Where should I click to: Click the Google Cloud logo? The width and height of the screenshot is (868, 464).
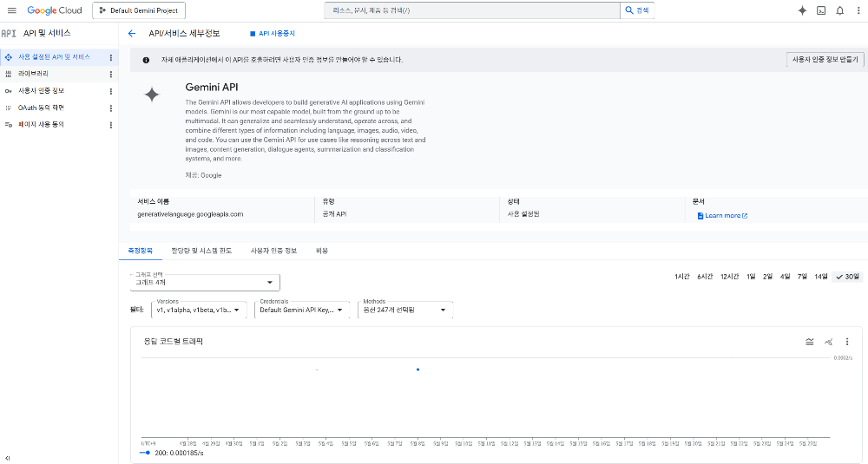coord(54,10)
